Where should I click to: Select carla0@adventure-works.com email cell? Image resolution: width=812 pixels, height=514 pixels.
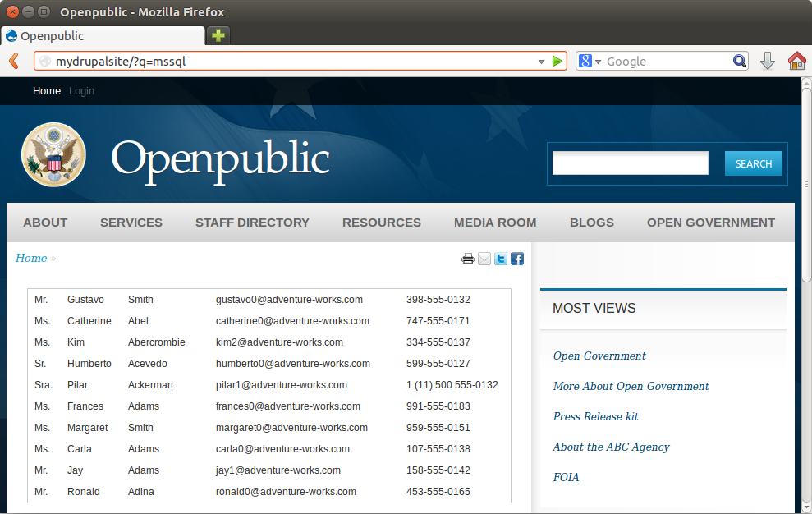(282, 448)
